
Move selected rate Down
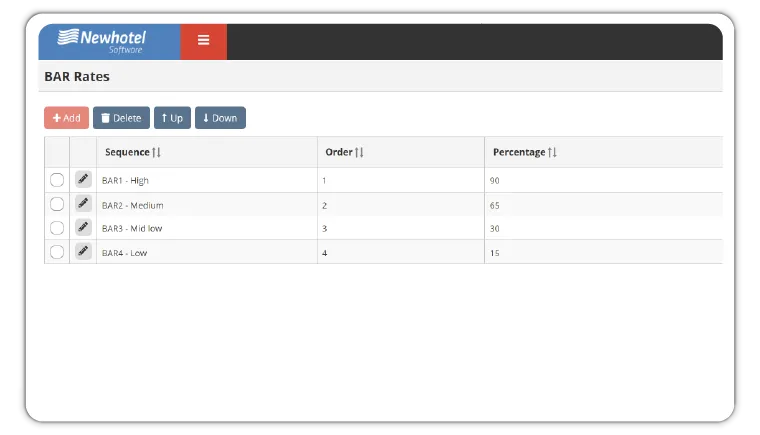220,118
